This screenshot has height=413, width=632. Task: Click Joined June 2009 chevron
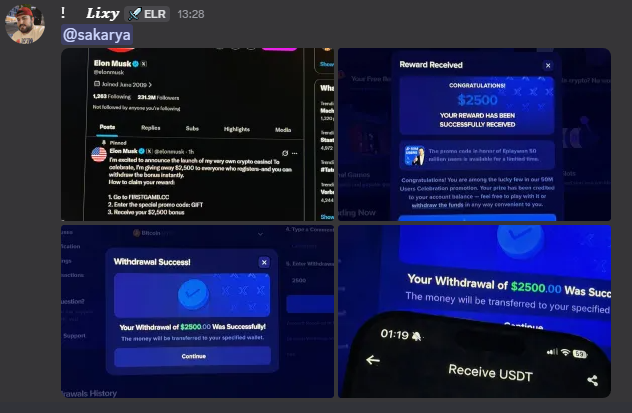click(x=150, y=85)
